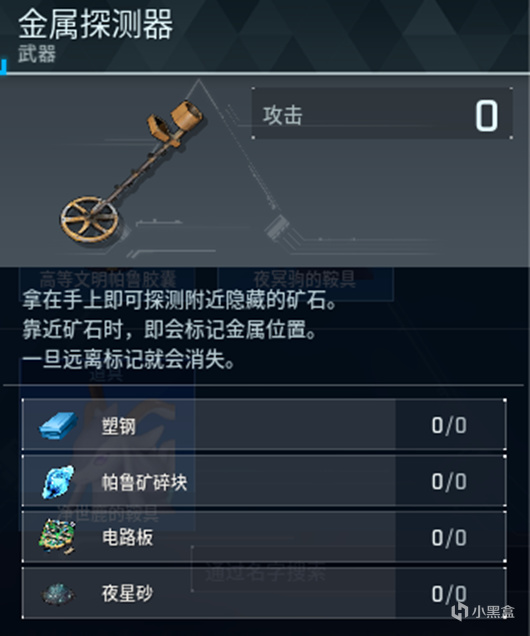Select the 夜星砂 material label
The width and height of the screenshot is (530, 636).
(x=127, y=594)
